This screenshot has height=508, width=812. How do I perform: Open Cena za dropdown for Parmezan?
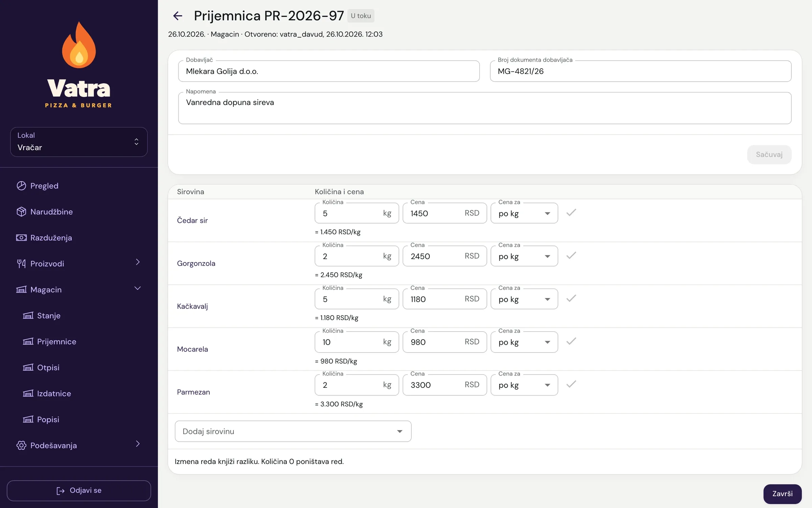click(524, 385)
